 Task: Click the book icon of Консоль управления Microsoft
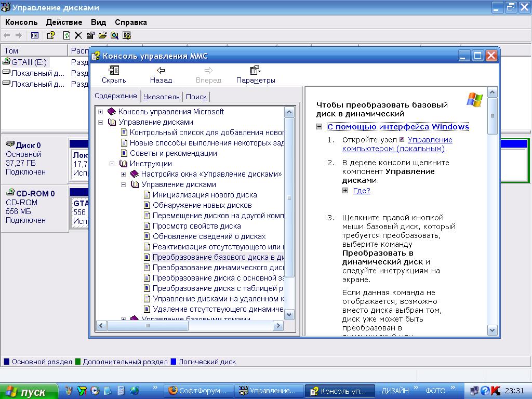[112, 112]
